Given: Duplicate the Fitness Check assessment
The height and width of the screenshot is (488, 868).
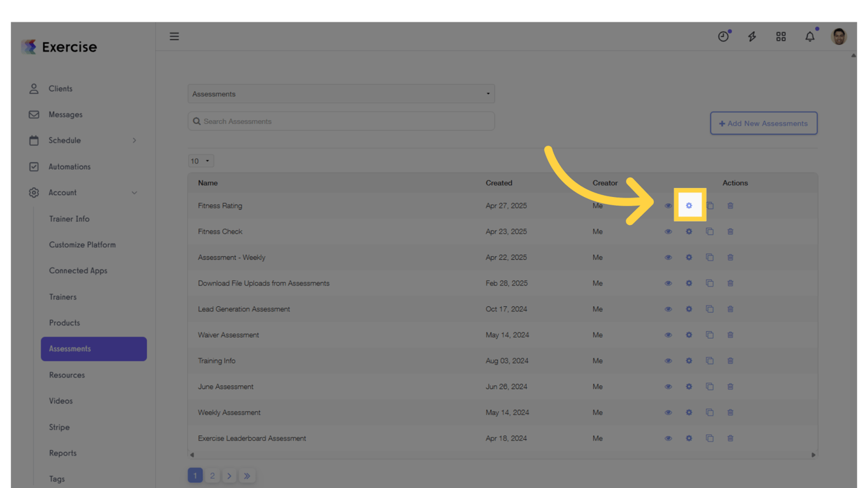Looking at the screenshot, I should tap(710, 231).
